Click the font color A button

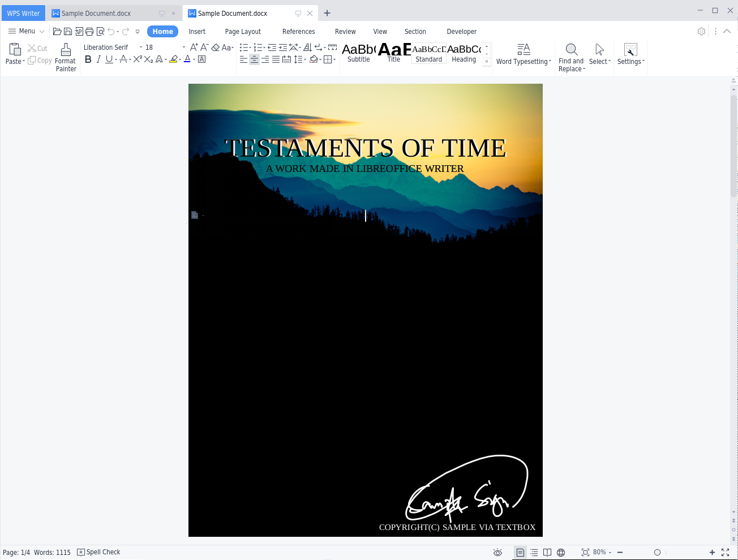[187, 59]
